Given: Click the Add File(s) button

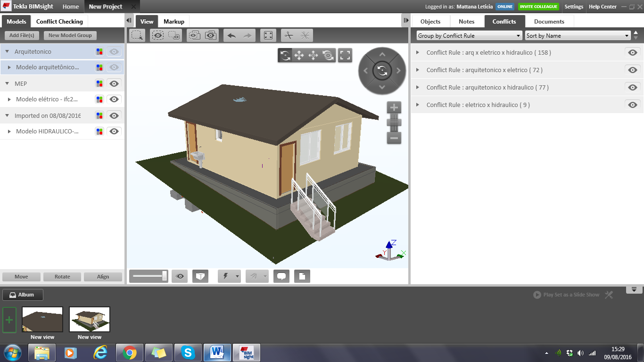Looking at the screenshot, I should (22, 35).
